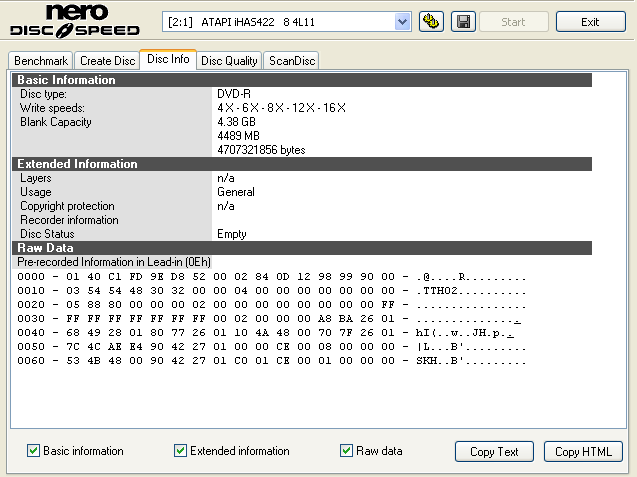Click the raw data row 0020

(272, 305)
